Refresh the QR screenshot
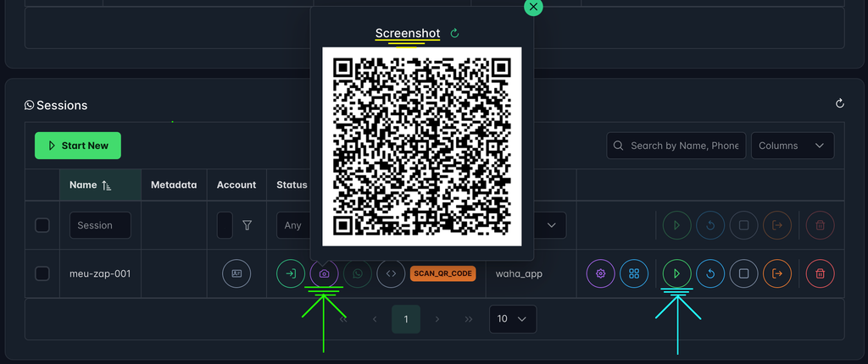 click(455, 33)
